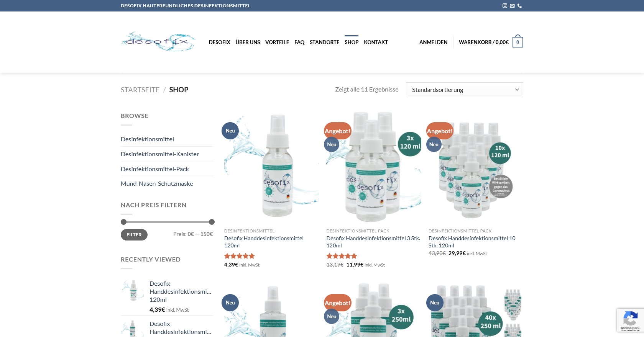Open the Instagram icon in top bar
This screenshot has height=337, width=644.
[x=505, y=6]
